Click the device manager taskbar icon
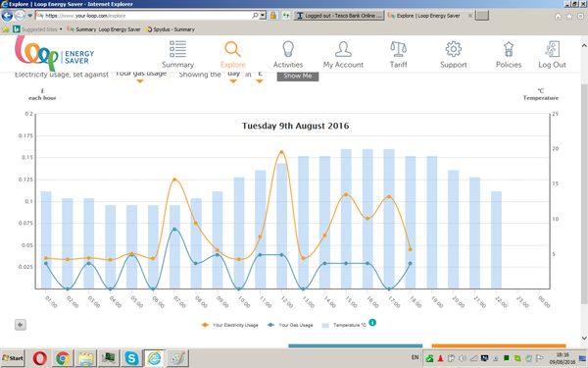588x368 pixels. click(109, 358)
